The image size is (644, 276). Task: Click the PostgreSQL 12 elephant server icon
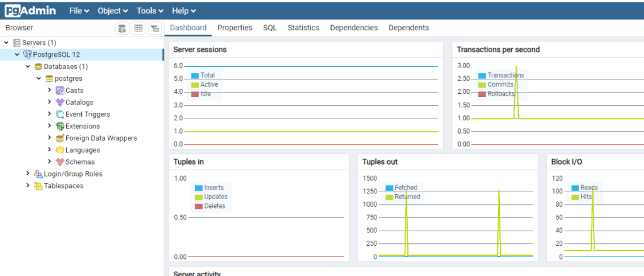(x=27, y=55)
